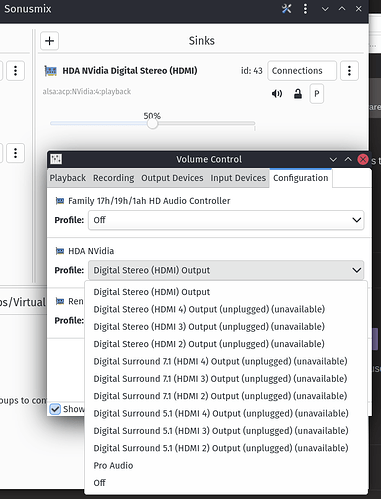Toggle volume lock on HDMI sink
The width and height of the screenshot is (381, 499).
click(x=298, y=94)
